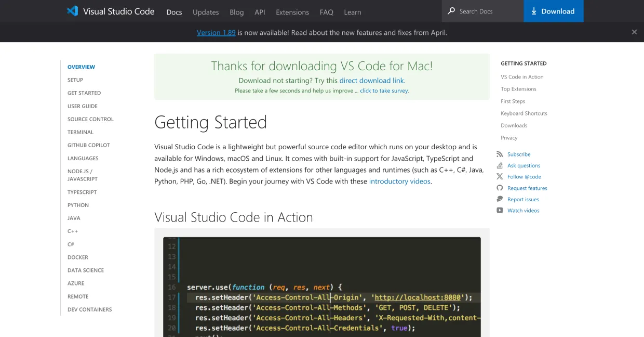Jump to First Steps section
The width and height of the screenshot is (644, 337).
click(513, 101)
